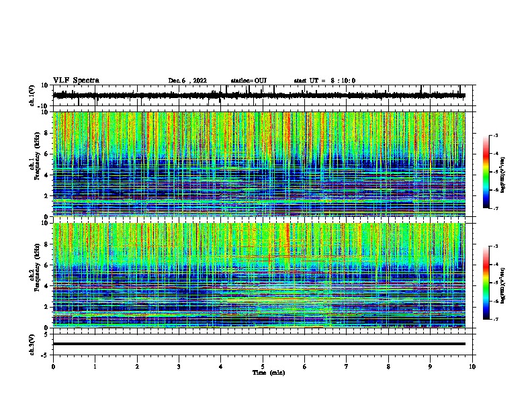Click the time axis tick label "4"

coord(221,367)
